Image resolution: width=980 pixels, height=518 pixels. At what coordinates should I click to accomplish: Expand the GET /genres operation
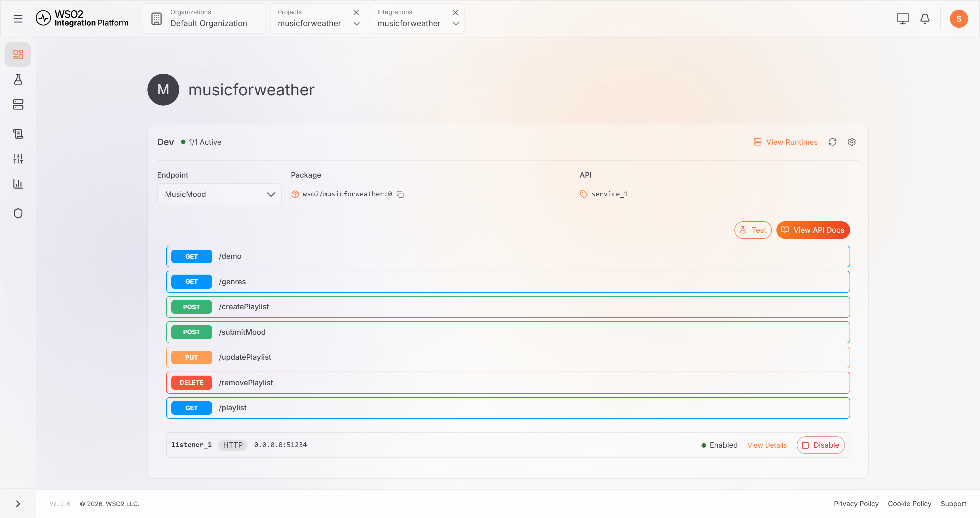tap(508, 282)
